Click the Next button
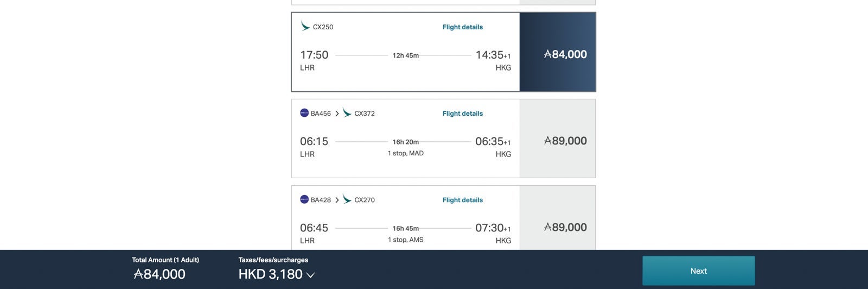Image resolution: width=868 pixels, height=289 pixels. [x=699, y=271]
